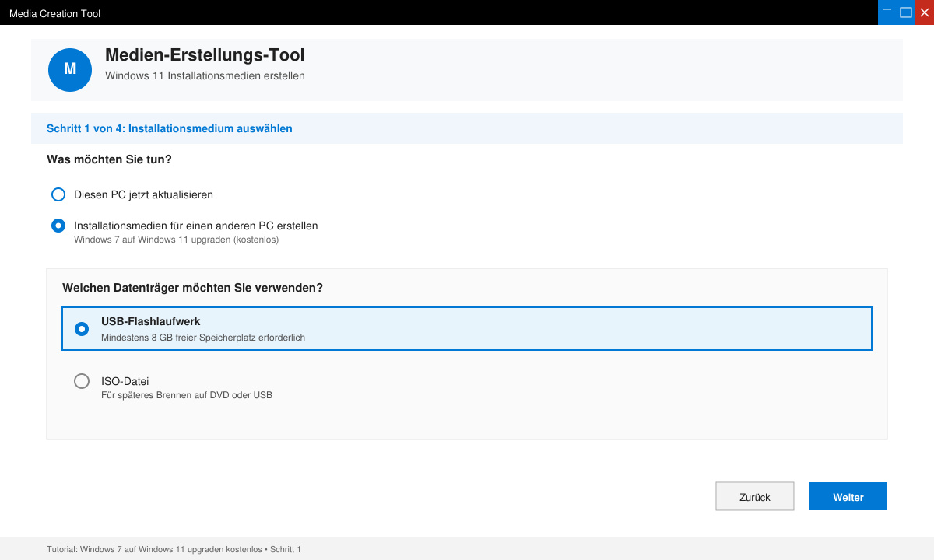Click "Windows 11 Installationsmedien erstellen" subtitle
Screen dimensions: 934x560
point(205,76)
